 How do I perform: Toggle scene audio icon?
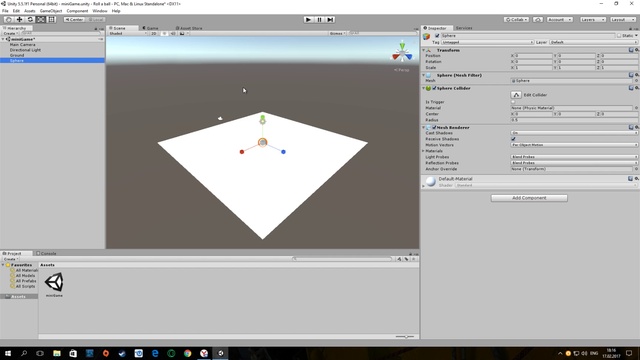(x=173, y=33)
